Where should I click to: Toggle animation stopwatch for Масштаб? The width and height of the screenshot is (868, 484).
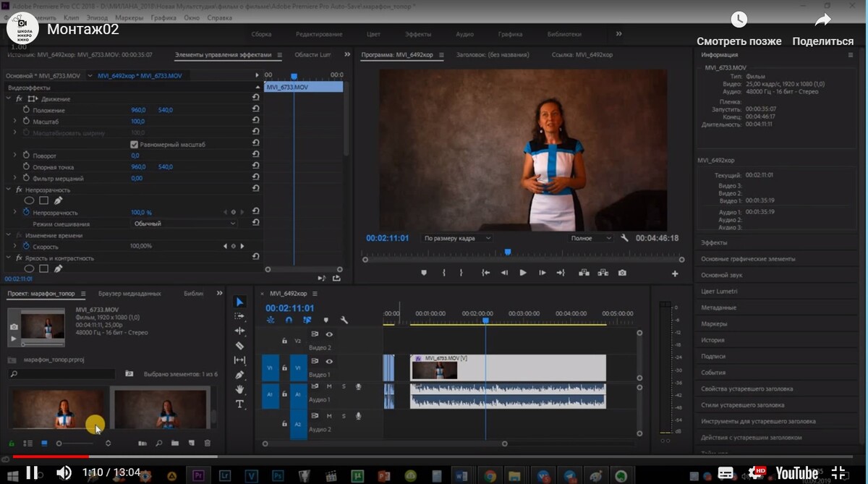pos(26,122)
